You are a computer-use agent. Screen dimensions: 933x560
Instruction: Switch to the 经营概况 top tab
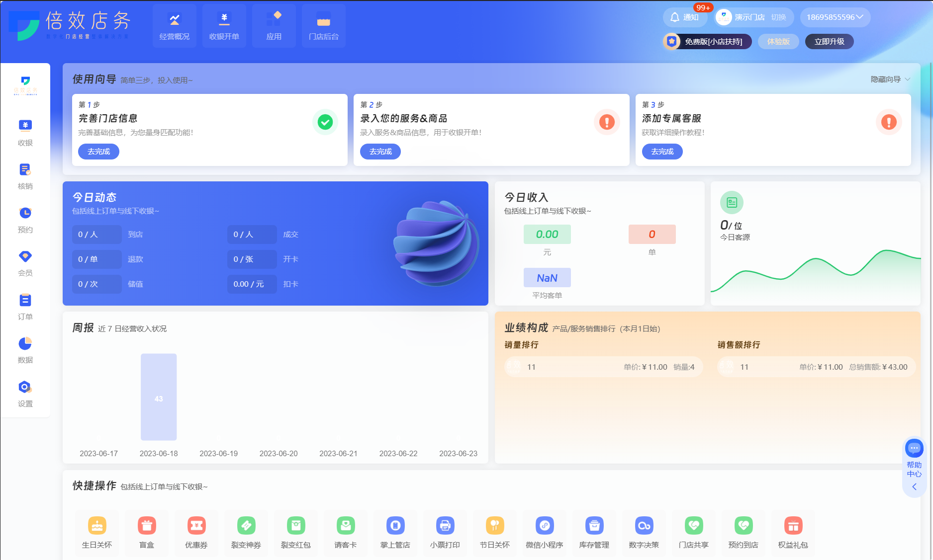(x=175, y=26)
